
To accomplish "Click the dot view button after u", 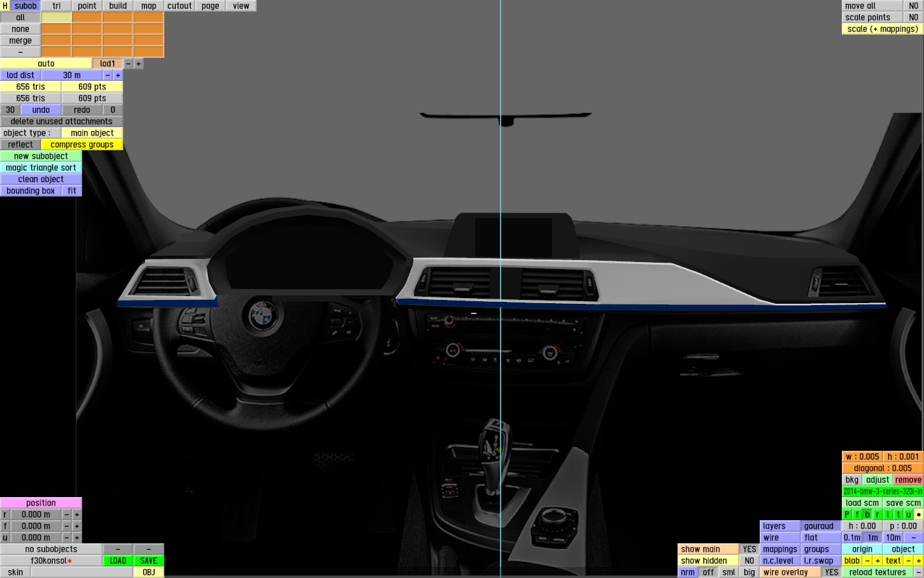I will coord(919,514).
